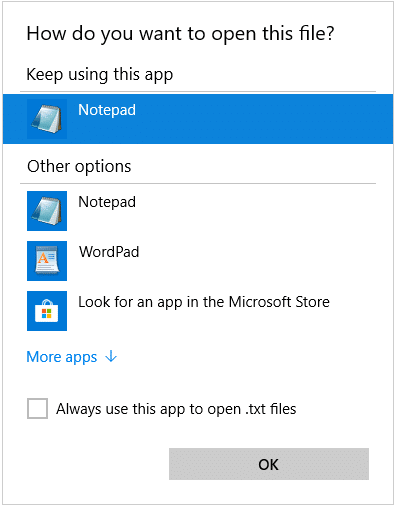Expand the list via the More apps link
The image size is (396, 507).
point(62,357)
